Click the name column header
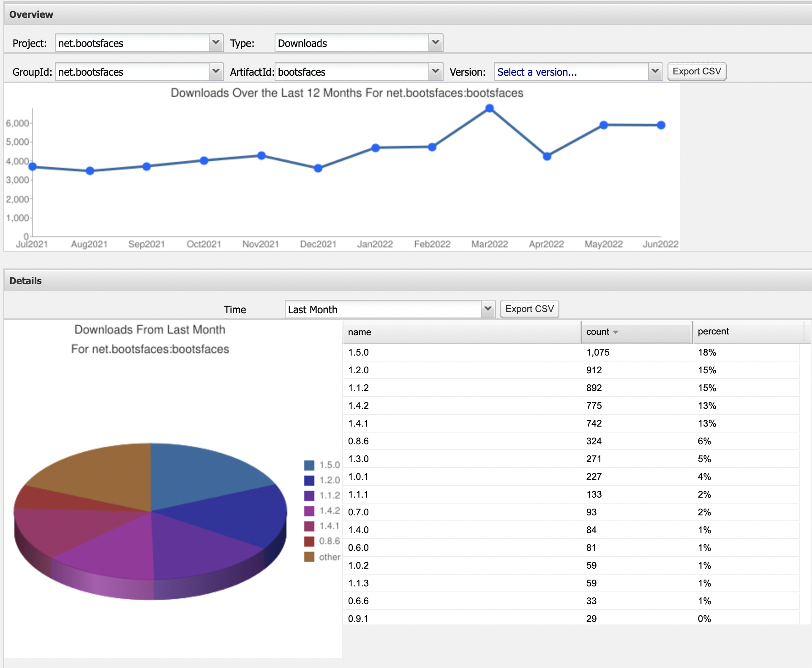The height and width of the screenshot is (668, 812). click(360, 332)
